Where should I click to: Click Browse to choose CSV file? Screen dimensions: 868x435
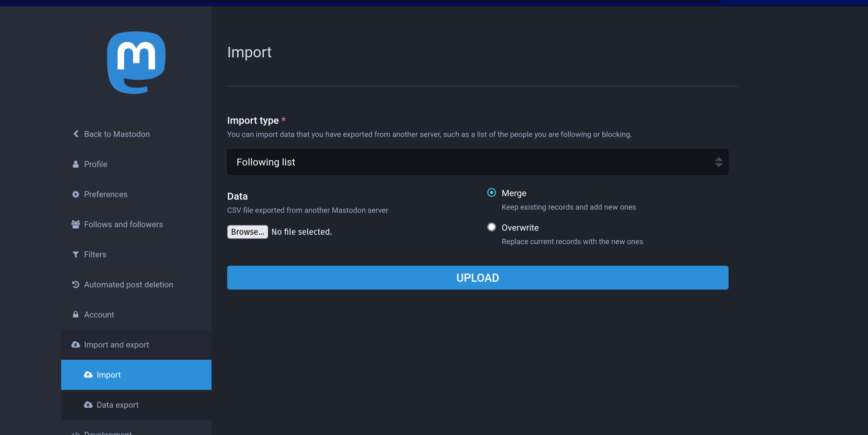coord(247,232)
